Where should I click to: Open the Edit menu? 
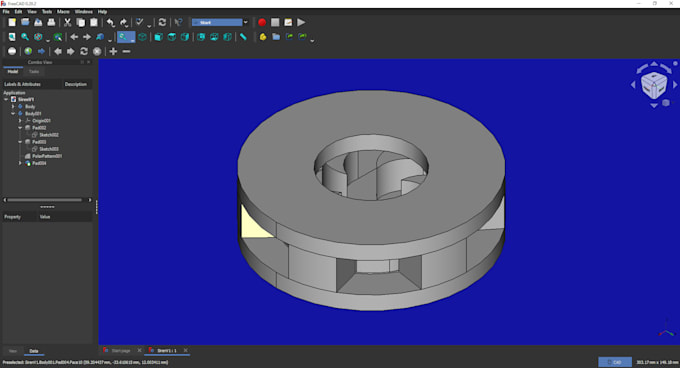(18, 12)
